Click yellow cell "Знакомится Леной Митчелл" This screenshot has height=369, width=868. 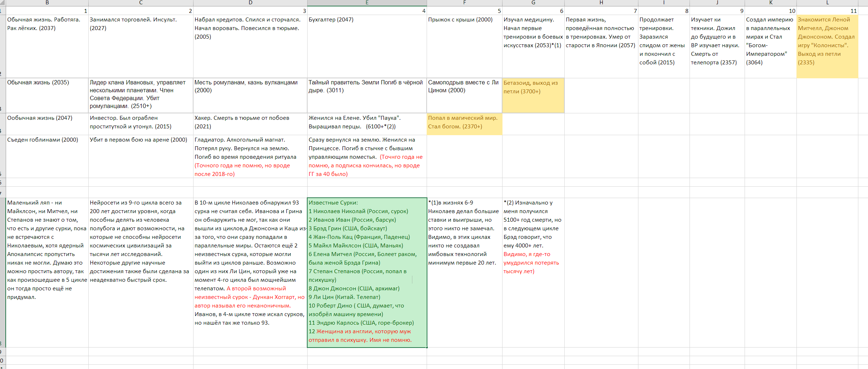coord(827,46)
